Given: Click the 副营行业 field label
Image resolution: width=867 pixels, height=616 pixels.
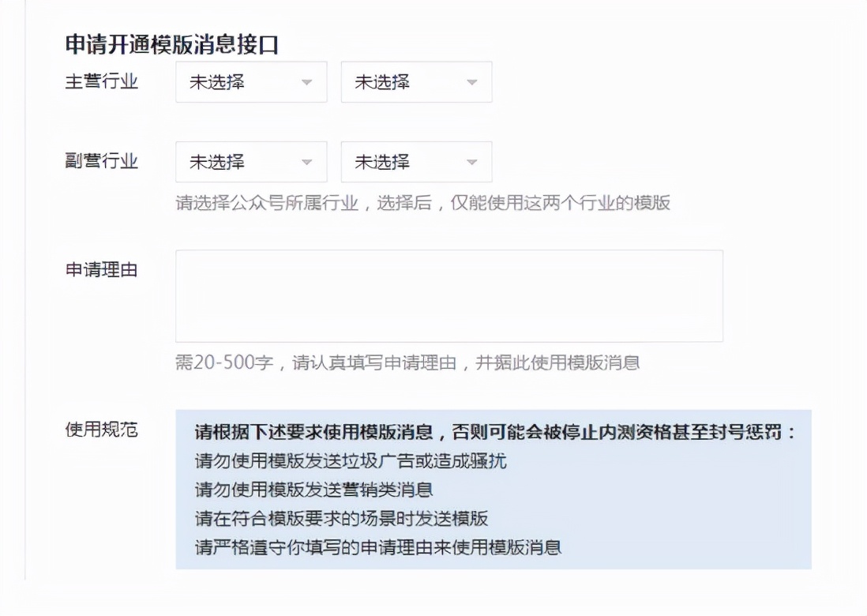Looking at the screenshot, I should (101, 161).
